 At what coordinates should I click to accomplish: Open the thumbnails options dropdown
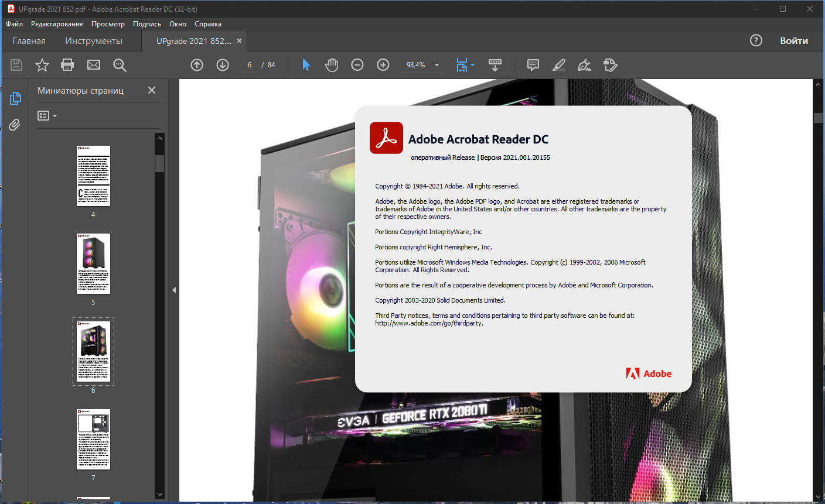(x=47, y=116)
